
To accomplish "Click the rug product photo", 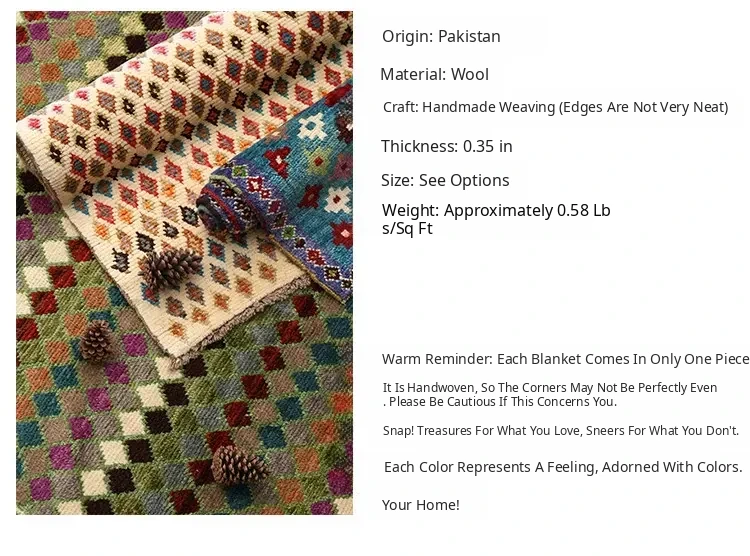I will click(x=184, y=263).
